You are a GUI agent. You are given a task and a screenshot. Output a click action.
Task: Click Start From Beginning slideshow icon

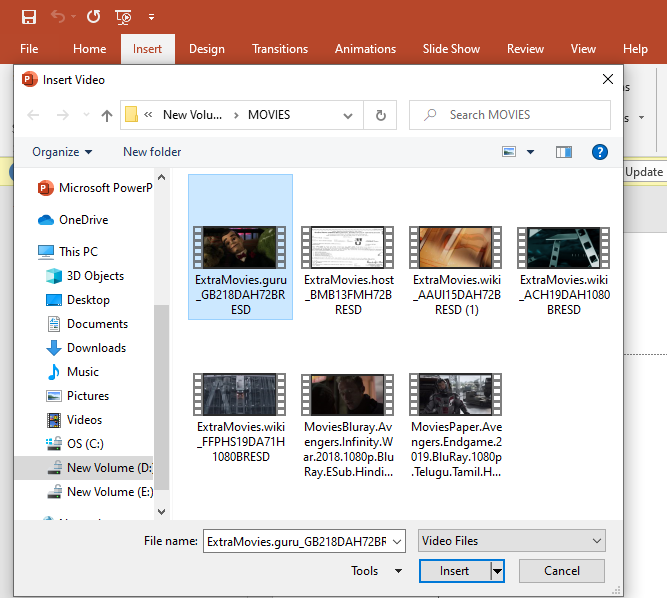coord(123,17)
